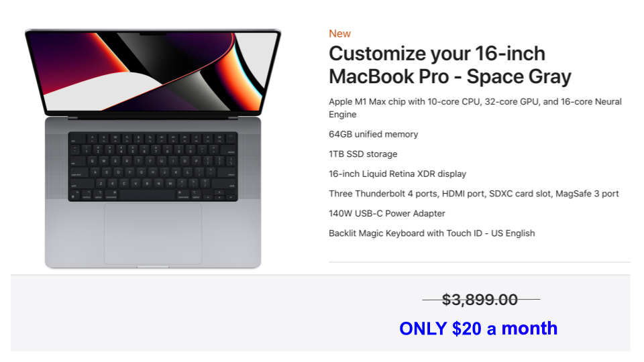The image size is (644, 362).
Task: Click the orange 'New' label
Action: [339, 34]
